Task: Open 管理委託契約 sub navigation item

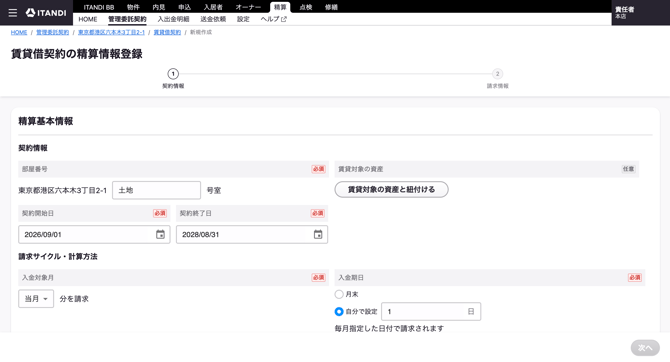Action: coord(127,19)
